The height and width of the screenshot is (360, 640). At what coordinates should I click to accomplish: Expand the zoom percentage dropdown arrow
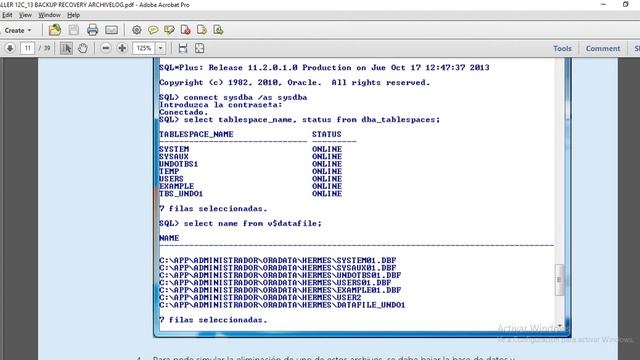pyautogui.click(x=160, y=48)
